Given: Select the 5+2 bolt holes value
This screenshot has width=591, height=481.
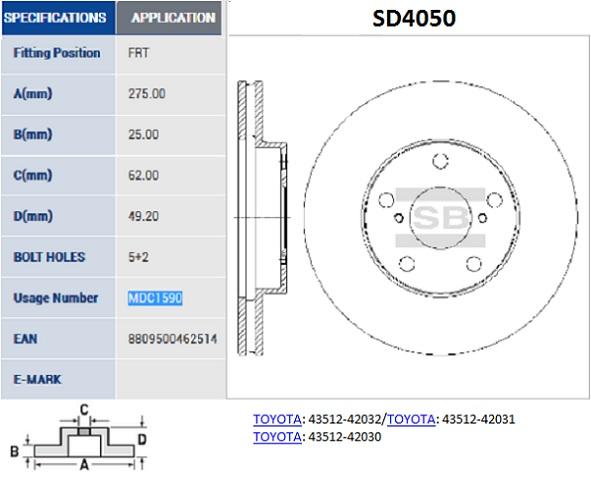Looking at the screenshot, I should pos(138,257).
